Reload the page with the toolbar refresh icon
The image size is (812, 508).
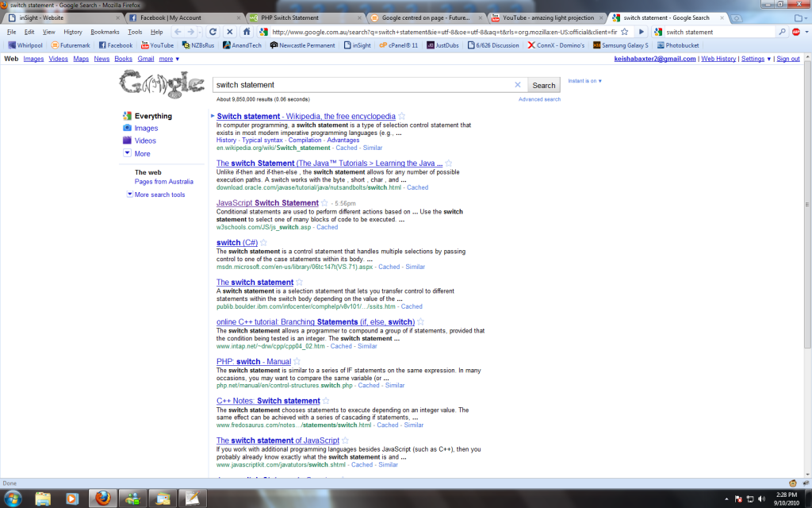(x=213, y=32)
